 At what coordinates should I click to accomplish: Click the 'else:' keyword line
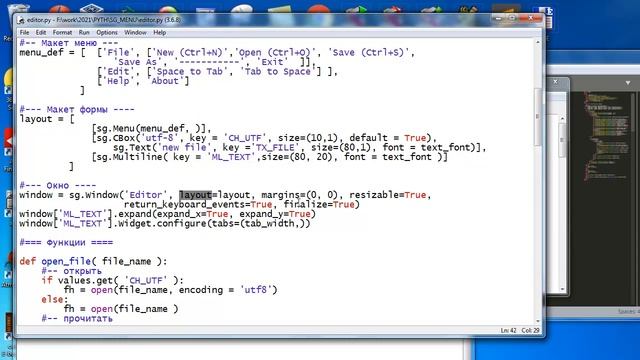pyautogui.click(x=55, y=300)
